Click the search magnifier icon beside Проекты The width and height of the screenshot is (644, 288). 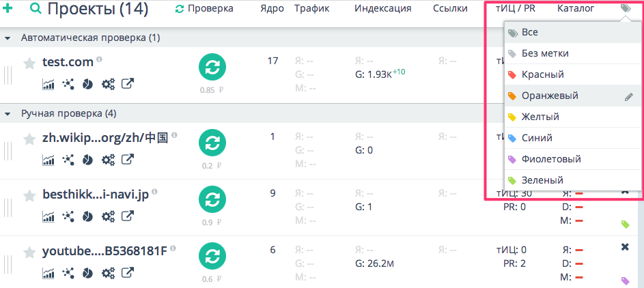pyautogui.click(x=36, y=9)
